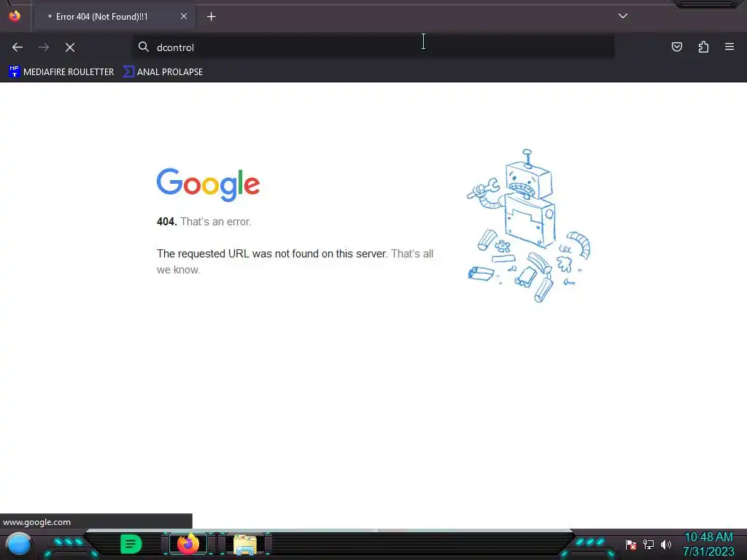Open the clock showing 10:48 AM

pos(708,544)
